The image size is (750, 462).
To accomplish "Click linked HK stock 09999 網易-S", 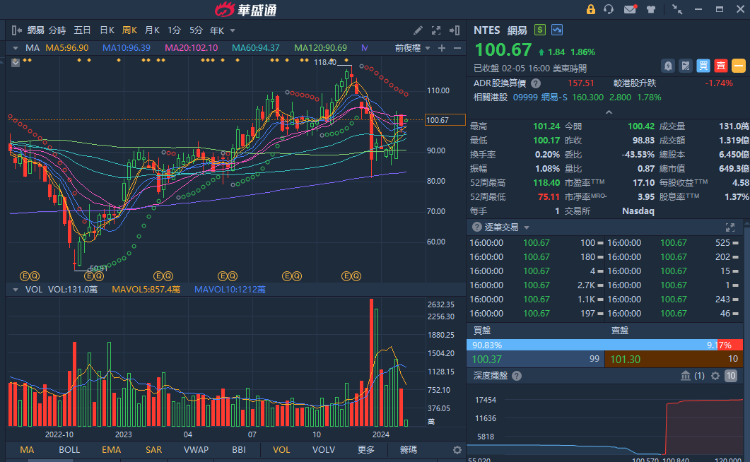I will click(538, 97).
